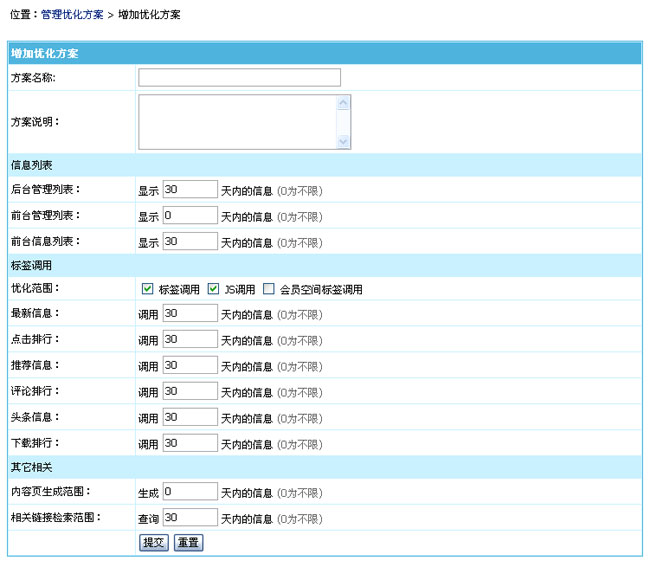Select the 后台管理列表 days input

[x=189, y=189]
